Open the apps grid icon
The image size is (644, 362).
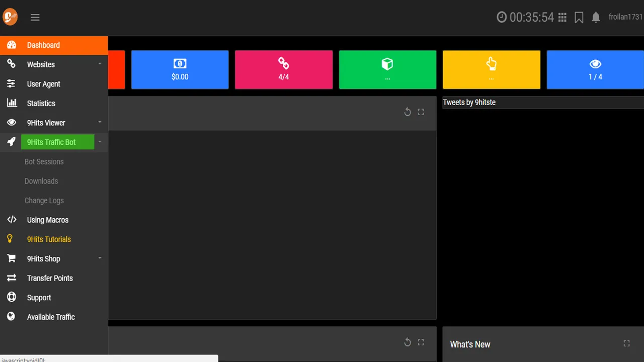pos(562,18)
